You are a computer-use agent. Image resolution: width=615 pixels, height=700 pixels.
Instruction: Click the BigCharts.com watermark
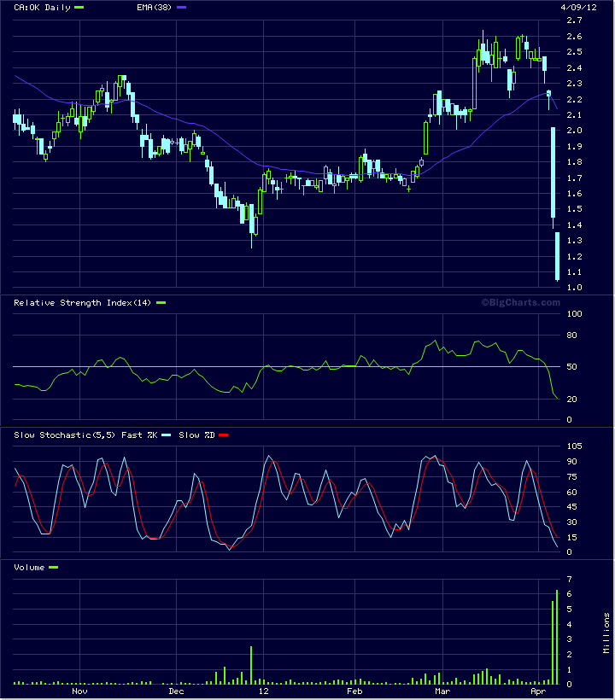521,303
